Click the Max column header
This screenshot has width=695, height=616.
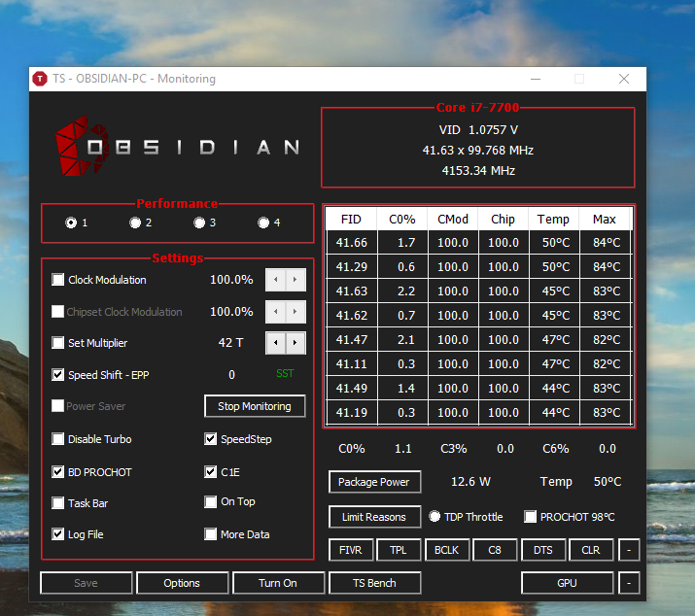[x=605, y=219]
